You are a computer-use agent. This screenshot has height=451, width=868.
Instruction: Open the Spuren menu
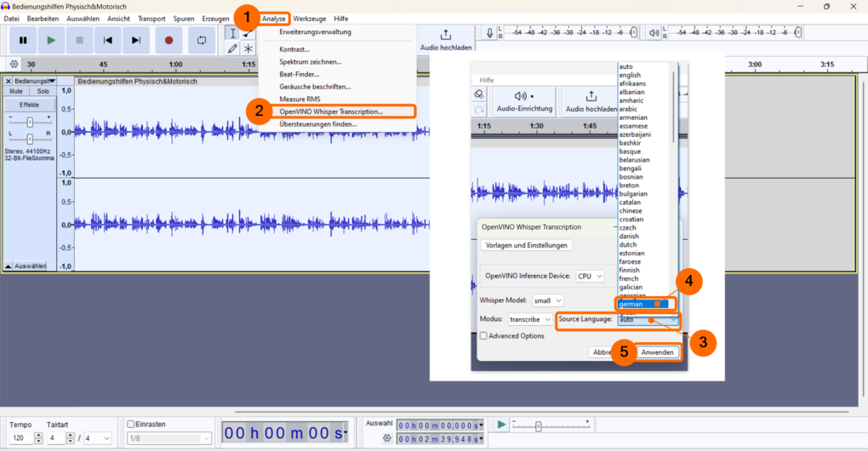[x=184, y=19]
